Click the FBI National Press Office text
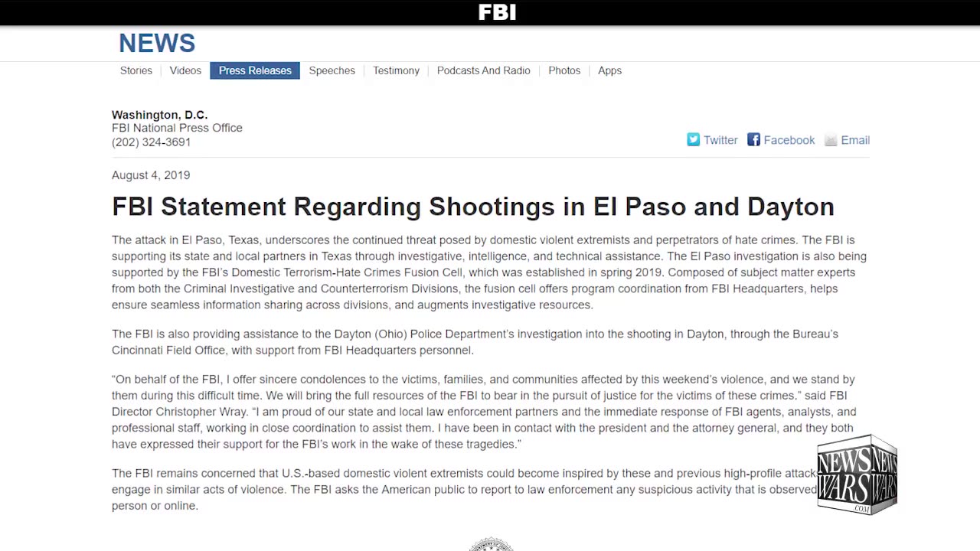 coord(177,128)
